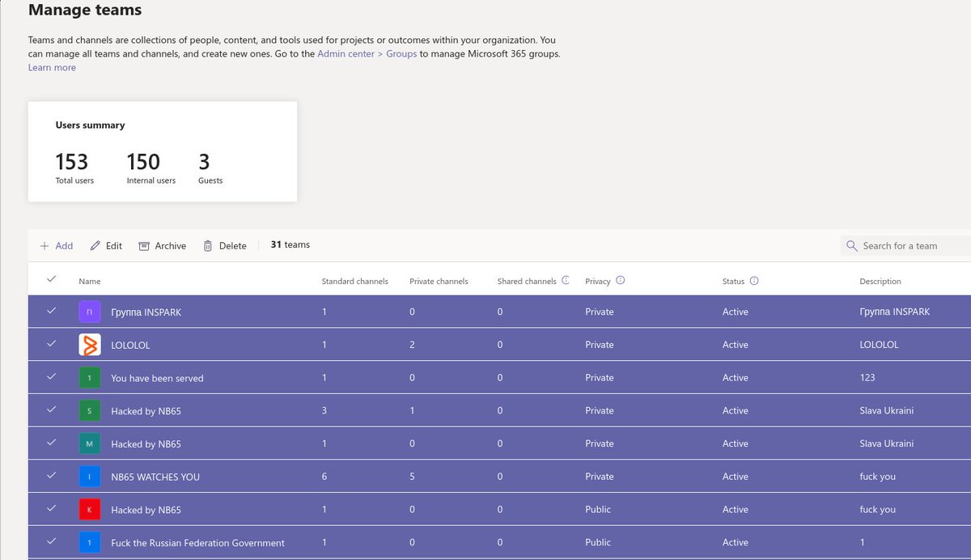Viewport: 971px width, 560px height.
Task: Open the Learn more link
Action: pos(52,68)
